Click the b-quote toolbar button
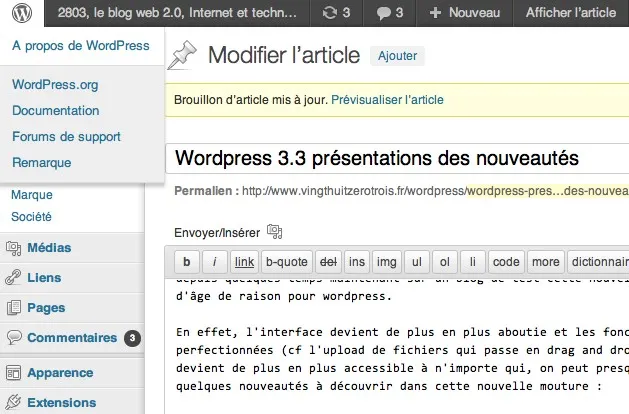The image size is (629, 414). [287, 262]
